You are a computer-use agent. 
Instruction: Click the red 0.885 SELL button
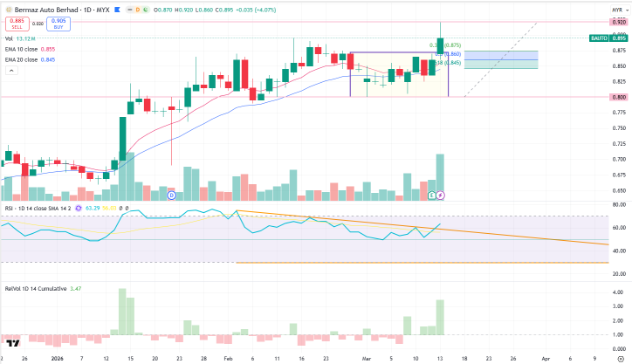17,24
